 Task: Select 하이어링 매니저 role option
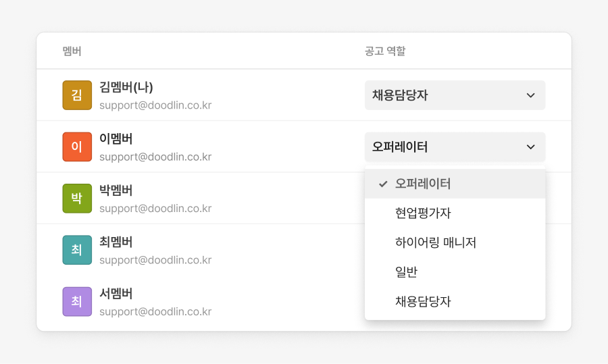pyautogui.click(x=436, y=242)
